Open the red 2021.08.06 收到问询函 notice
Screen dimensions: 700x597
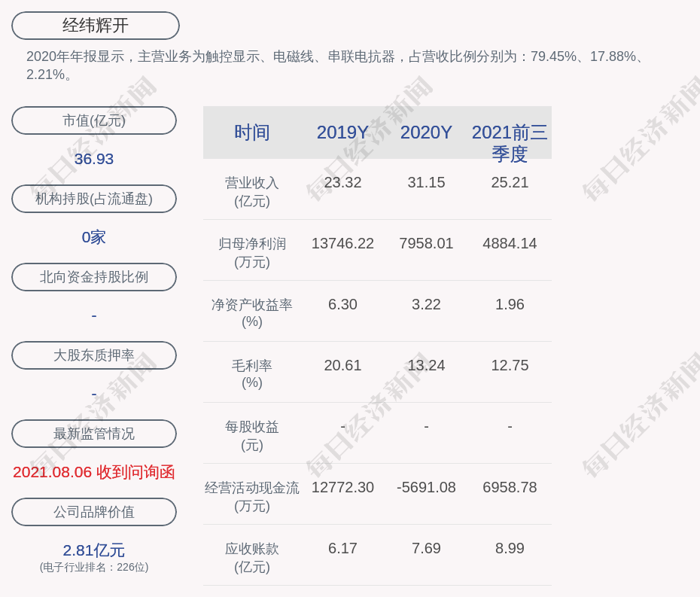pyautogui.click(x=94, y=472)
